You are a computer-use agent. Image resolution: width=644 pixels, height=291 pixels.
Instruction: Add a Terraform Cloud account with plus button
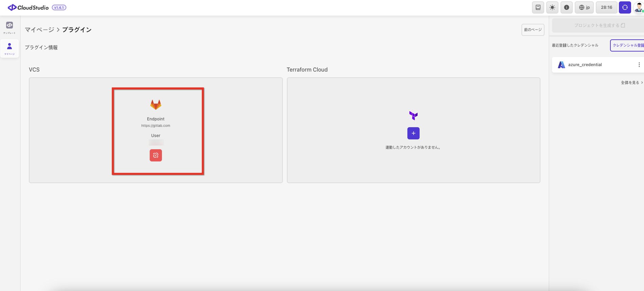click(413, 133)
